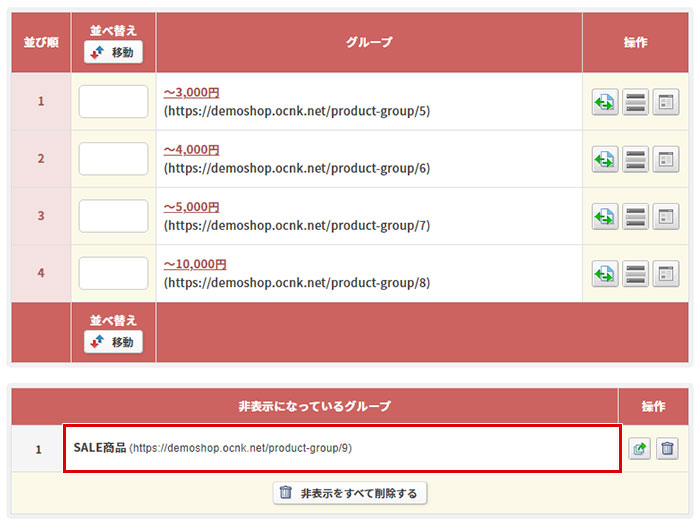Click green arrows icon for ~5,000円 group
Viewport: 700px width, 526px height.
605,217
